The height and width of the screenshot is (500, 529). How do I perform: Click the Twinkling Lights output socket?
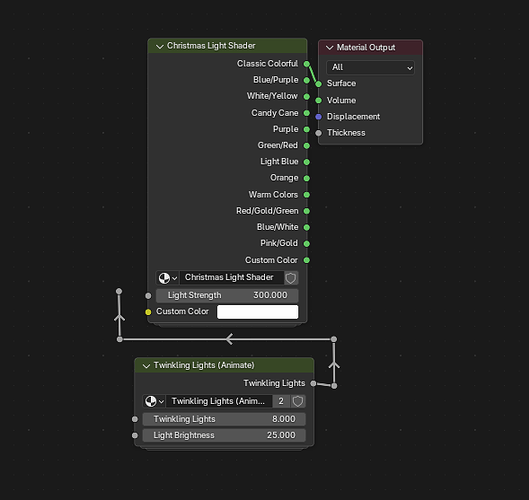pos(313,384)
